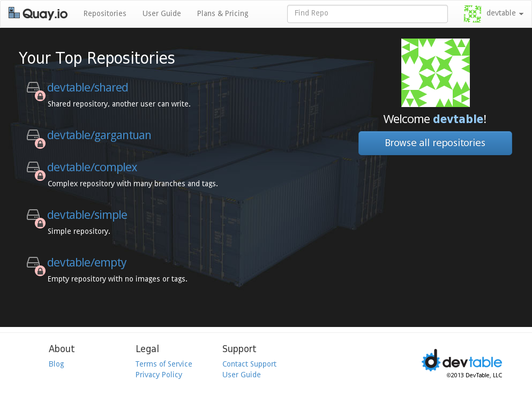Image resolution: width=532 pixels, height=411 pixels.
Task: Click 'Shared repository, another user can write.' text
Action: point(119,104)
